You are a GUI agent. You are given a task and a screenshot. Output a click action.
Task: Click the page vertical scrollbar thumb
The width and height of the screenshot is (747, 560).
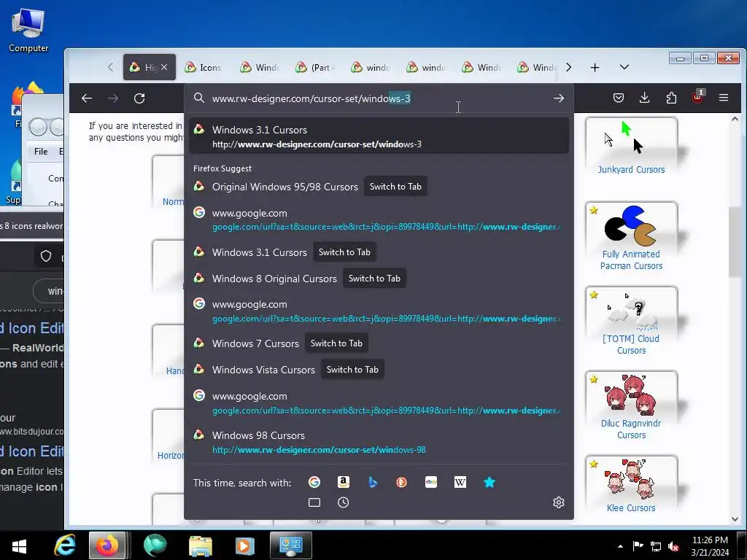pyautogui.click(x=735, y=242)
